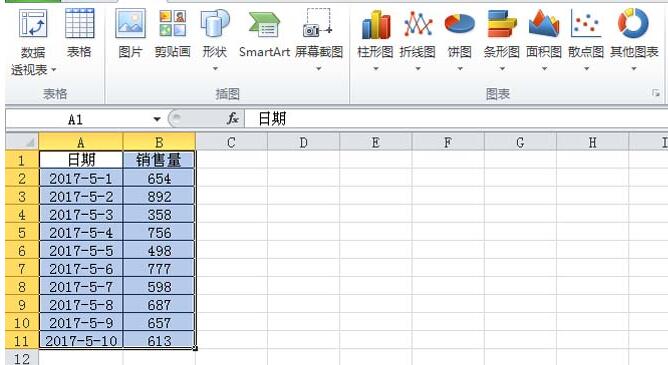Expand the Pie chart dropdown arrow

click(460, 69)
